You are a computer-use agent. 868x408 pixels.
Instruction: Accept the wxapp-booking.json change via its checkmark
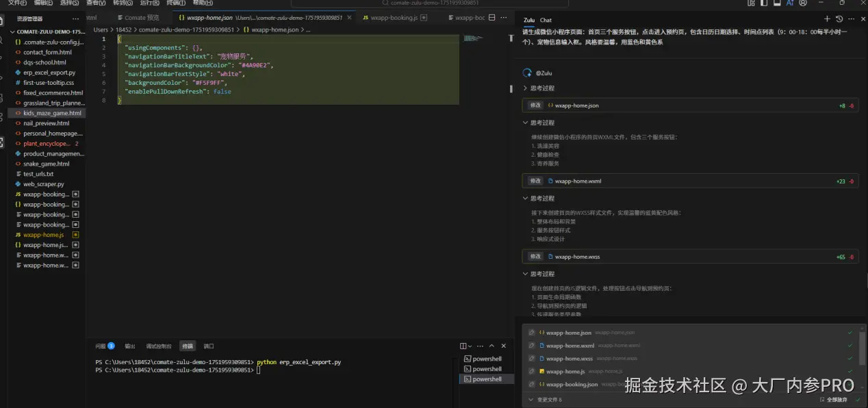(x=849, y=384)
